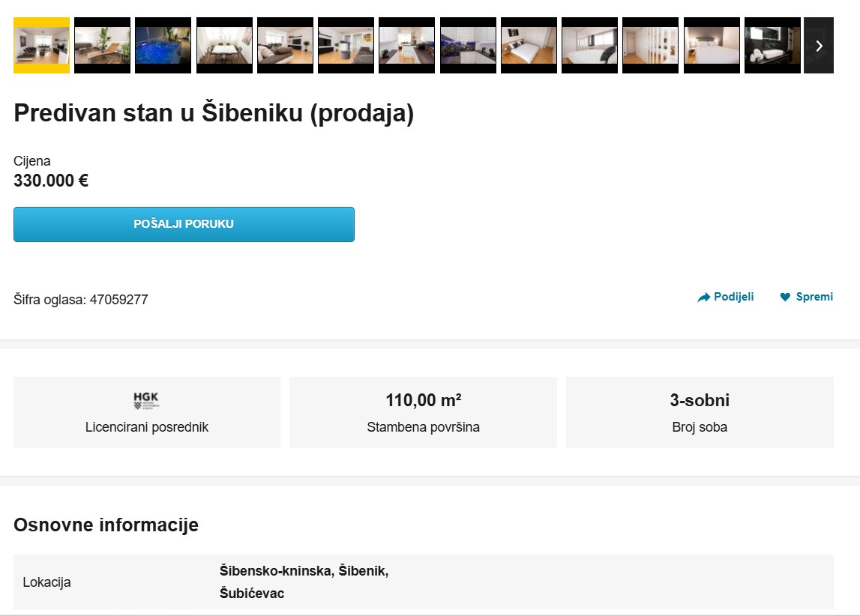
Task: Open the swimming pool photo thumbnail
Action: (163, 45)
